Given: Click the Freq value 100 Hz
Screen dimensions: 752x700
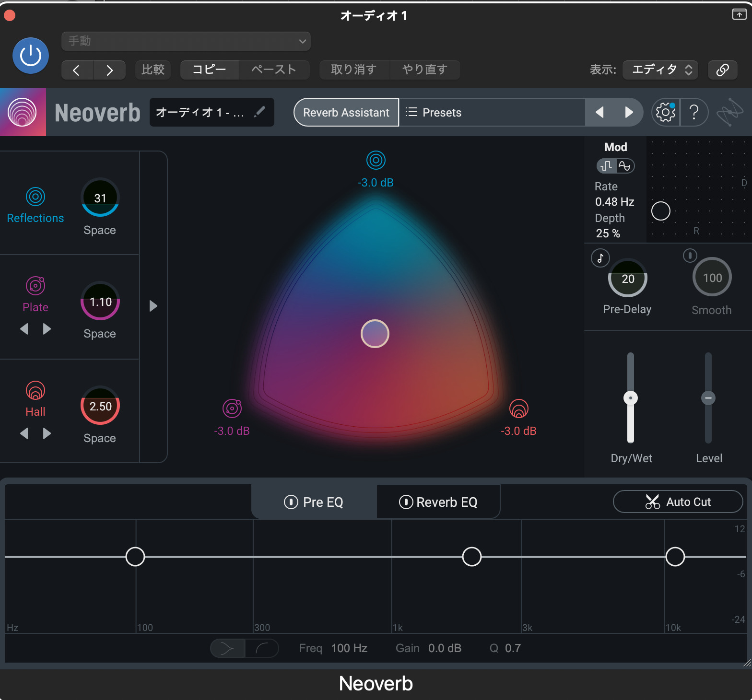Looking at the screenshot, I should pos(349,648).
